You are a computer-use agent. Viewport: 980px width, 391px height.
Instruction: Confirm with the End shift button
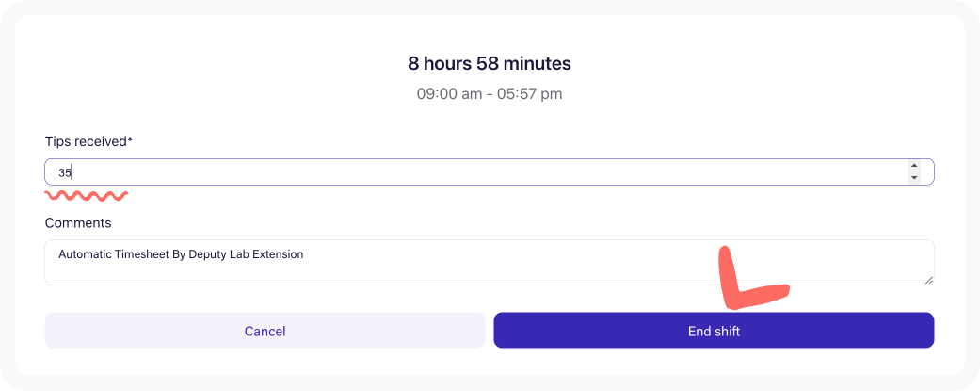point(714,331)
